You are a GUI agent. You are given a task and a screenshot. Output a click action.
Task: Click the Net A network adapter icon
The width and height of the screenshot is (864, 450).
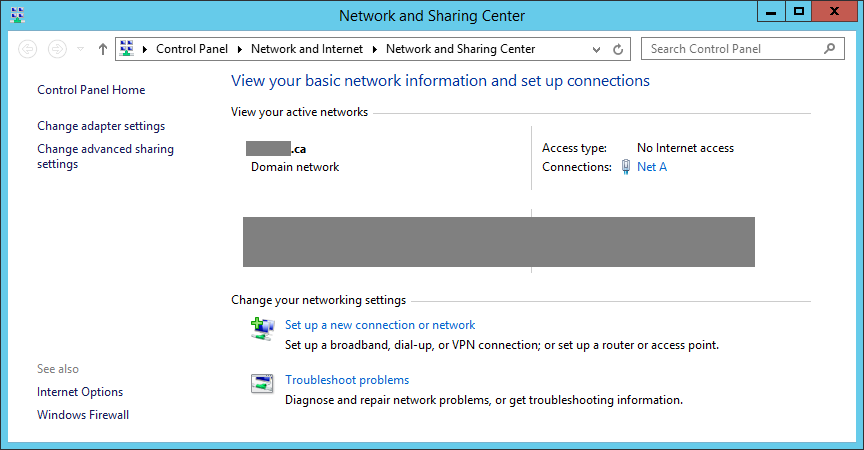(x=625, y=167)
